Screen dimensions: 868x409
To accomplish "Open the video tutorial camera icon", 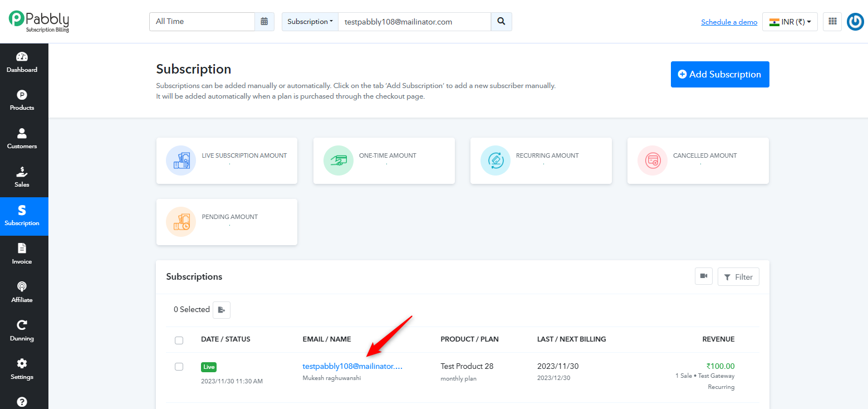I will (x=704, y=276).
